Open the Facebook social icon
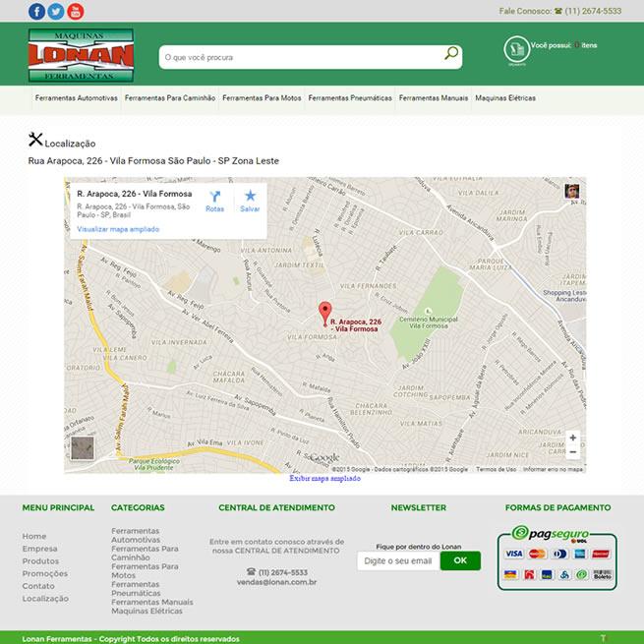 tap(36, 12)
